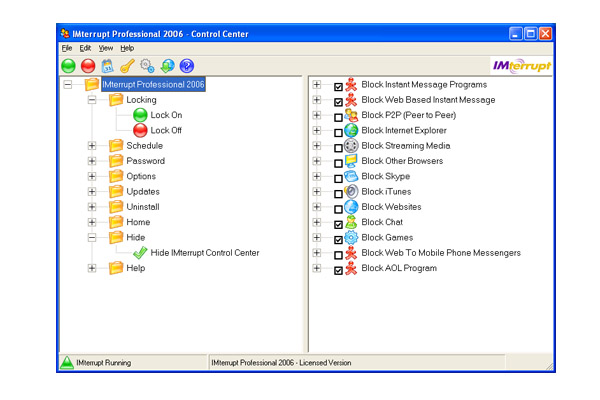
Task: Click the Block iTunes icon
Action: click(351, 191)
